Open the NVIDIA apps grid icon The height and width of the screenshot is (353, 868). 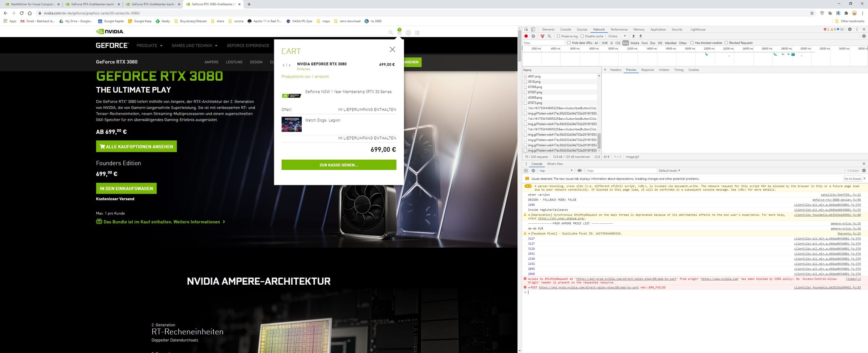pos(417,33)
